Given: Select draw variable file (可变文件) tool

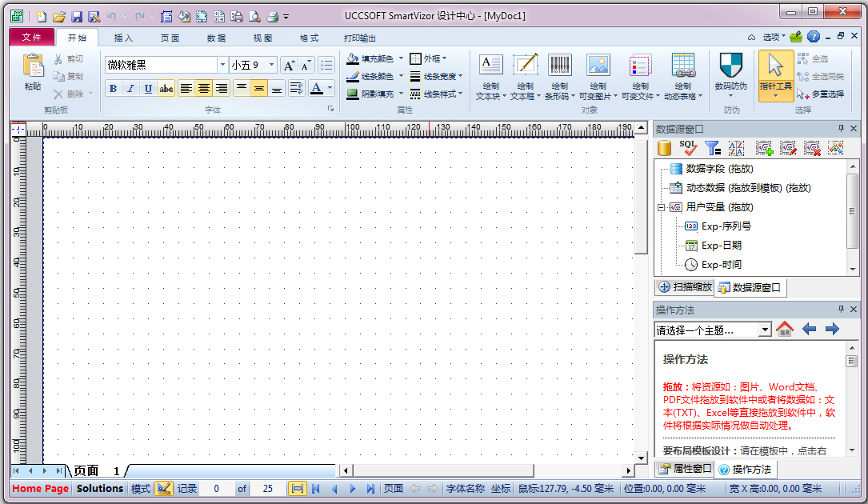Looking at the screenshot, I should [641, 77].
